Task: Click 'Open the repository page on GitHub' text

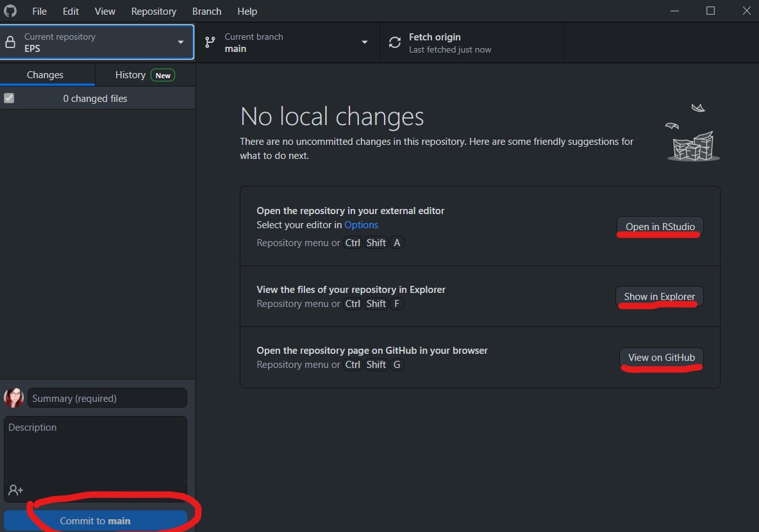Action: click(x=372, y=350)
